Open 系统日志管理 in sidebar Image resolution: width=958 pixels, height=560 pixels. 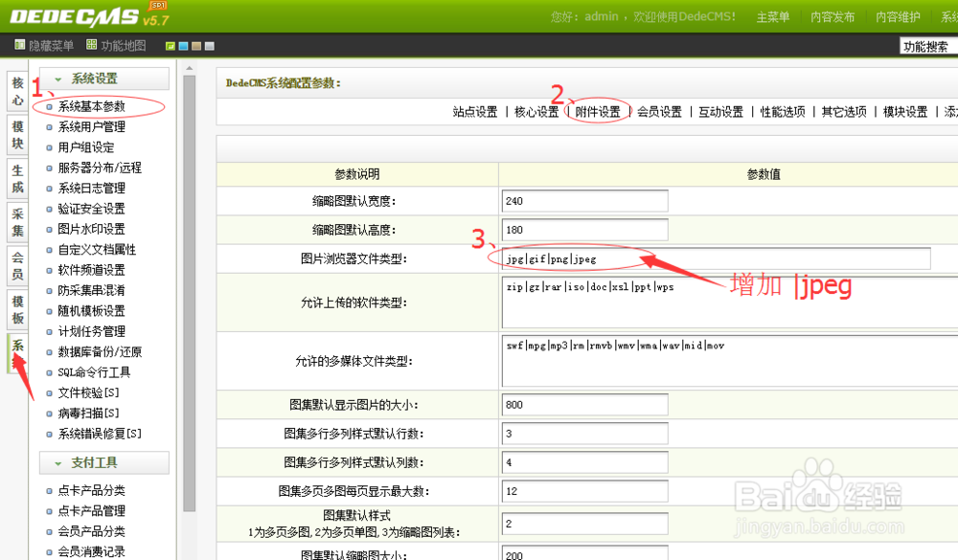(x=92, y=188)
